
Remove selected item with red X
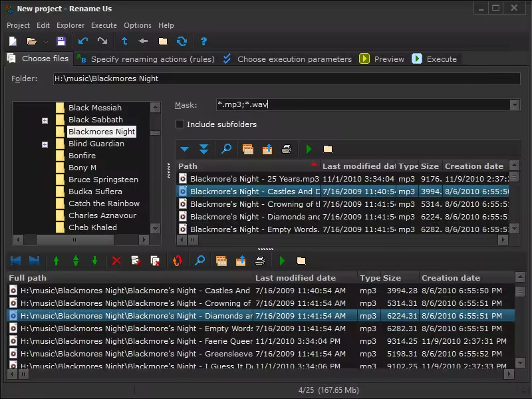pos(116,261)
